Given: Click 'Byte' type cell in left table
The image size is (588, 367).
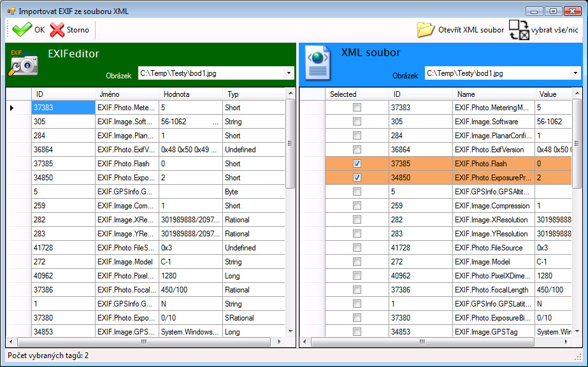Looking at the screenshot, I should (x=254, y=192).
